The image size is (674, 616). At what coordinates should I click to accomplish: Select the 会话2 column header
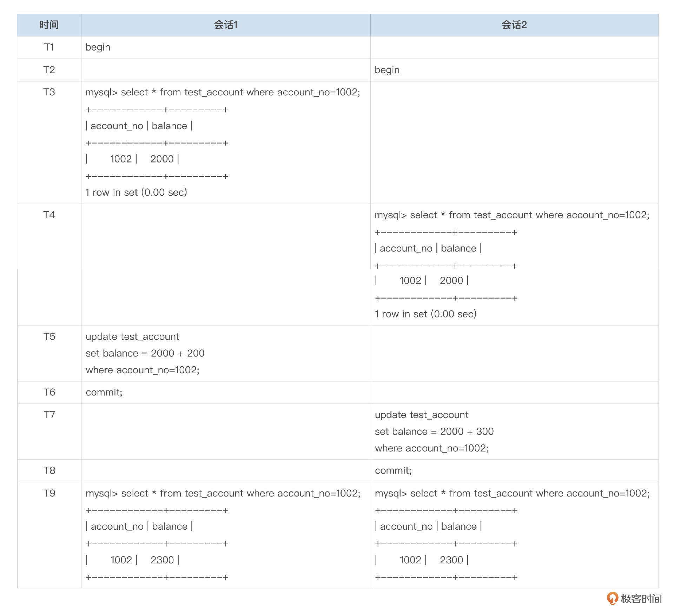[x=514, y=25]
